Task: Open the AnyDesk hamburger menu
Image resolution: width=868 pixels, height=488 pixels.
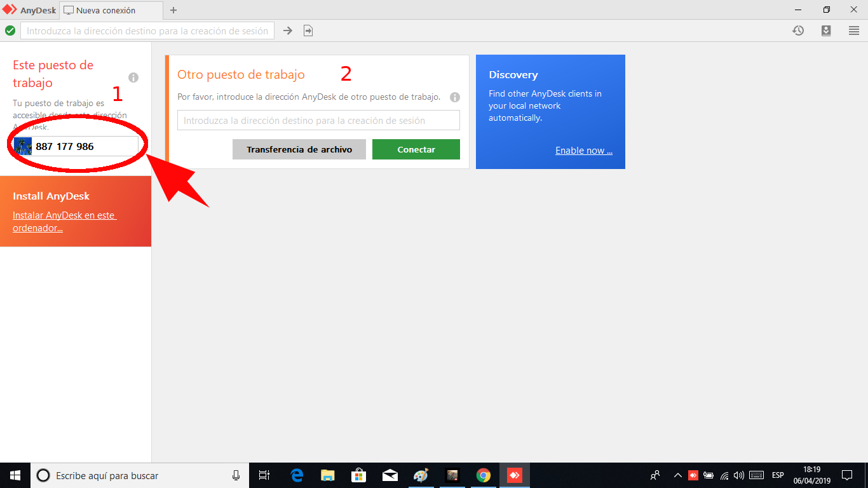Action: click(854, 30)
